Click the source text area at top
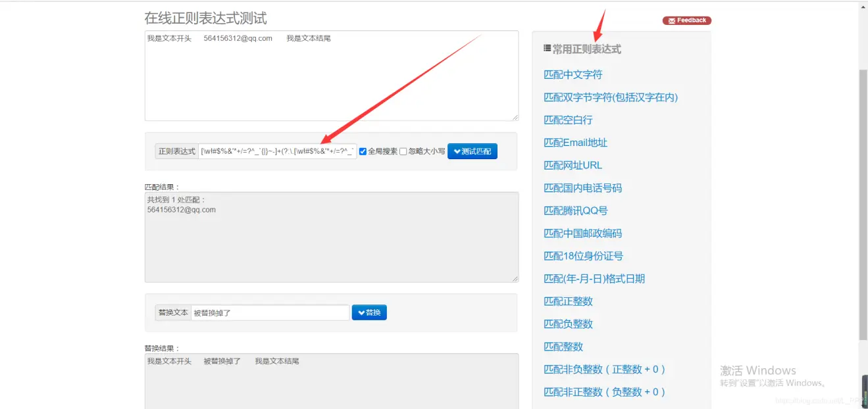 331,76
